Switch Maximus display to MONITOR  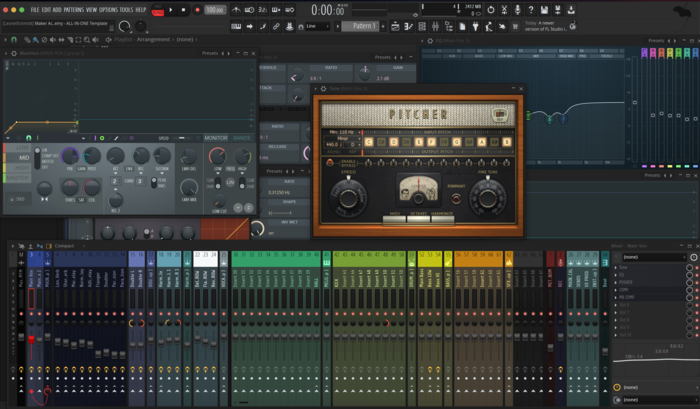pos(216,138)
